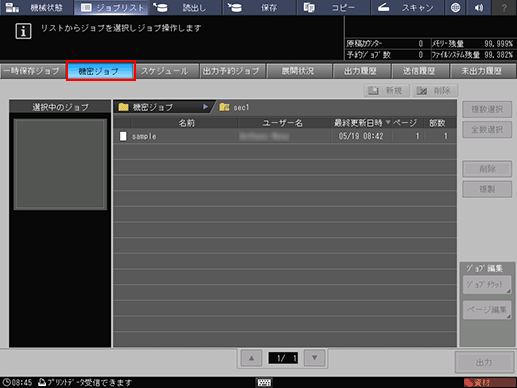Image resolution: width=517 pixels, height=388 pixels.
Task: Click the 部数 column header
Action: click(x=439, y=123)
